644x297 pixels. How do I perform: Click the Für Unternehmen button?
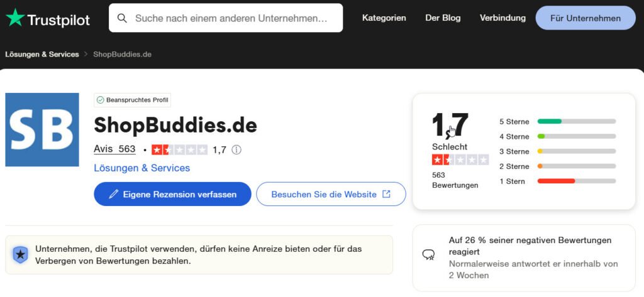[585, 18]
